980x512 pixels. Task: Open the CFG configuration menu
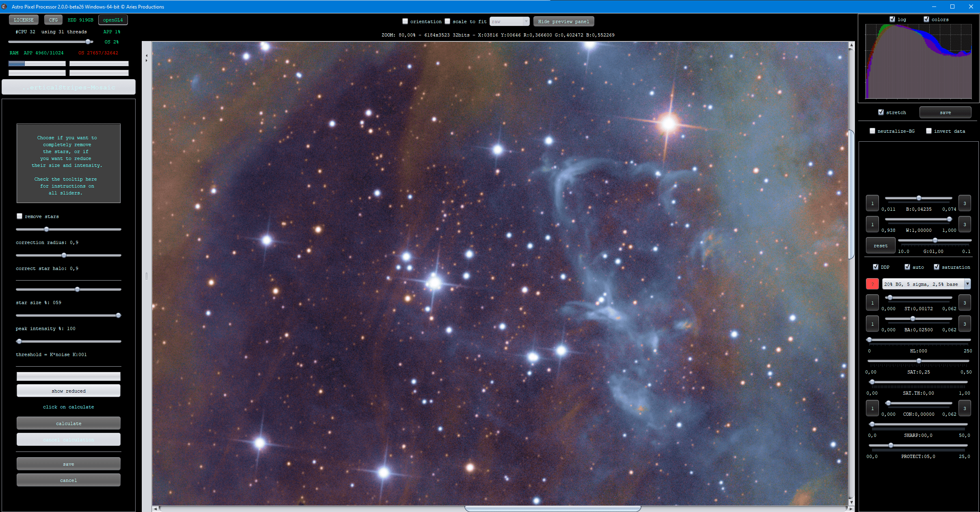(x=53, y=20)
